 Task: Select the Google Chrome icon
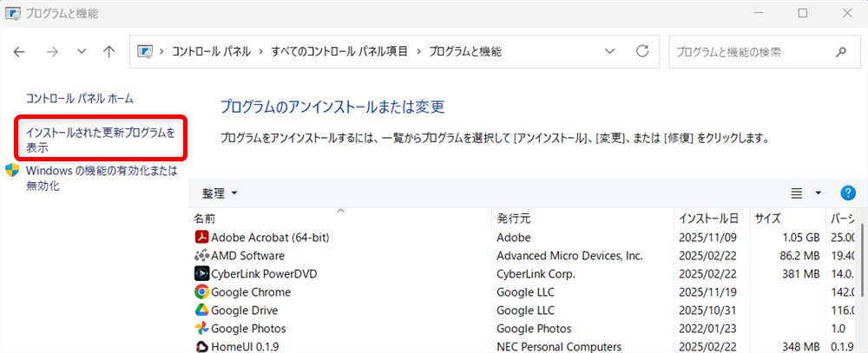tap(201, 292)
